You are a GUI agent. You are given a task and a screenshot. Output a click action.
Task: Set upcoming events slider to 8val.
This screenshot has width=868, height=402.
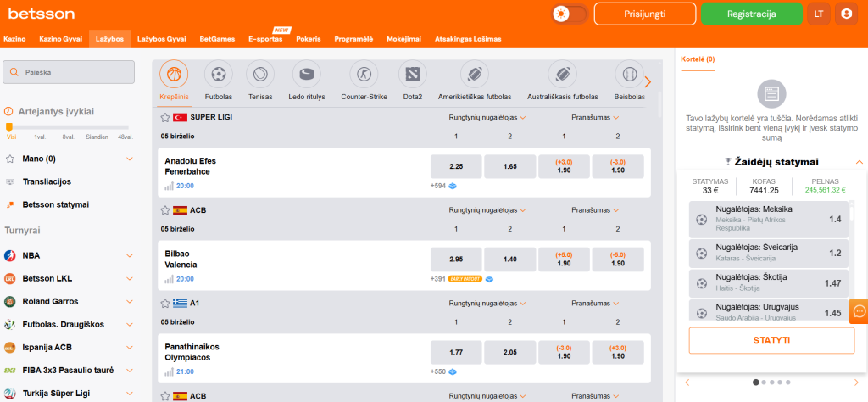click(x=69, y=137)
